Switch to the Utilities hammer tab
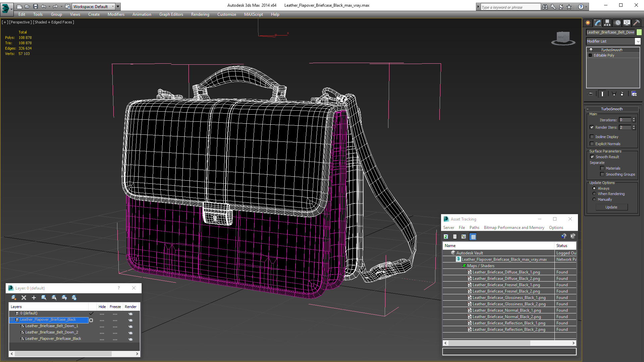This screenshot has width=644, height=362. [x=636, y=23]
